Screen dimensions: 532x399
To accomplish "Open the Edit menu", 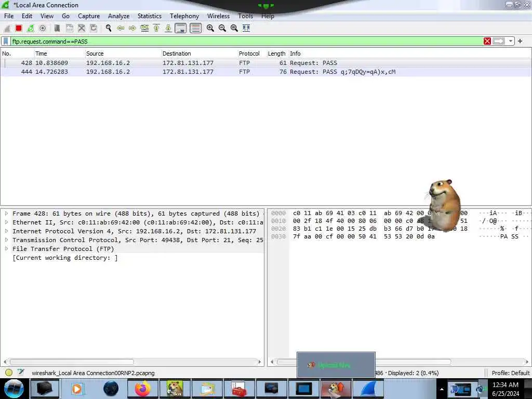I will 27,16.
